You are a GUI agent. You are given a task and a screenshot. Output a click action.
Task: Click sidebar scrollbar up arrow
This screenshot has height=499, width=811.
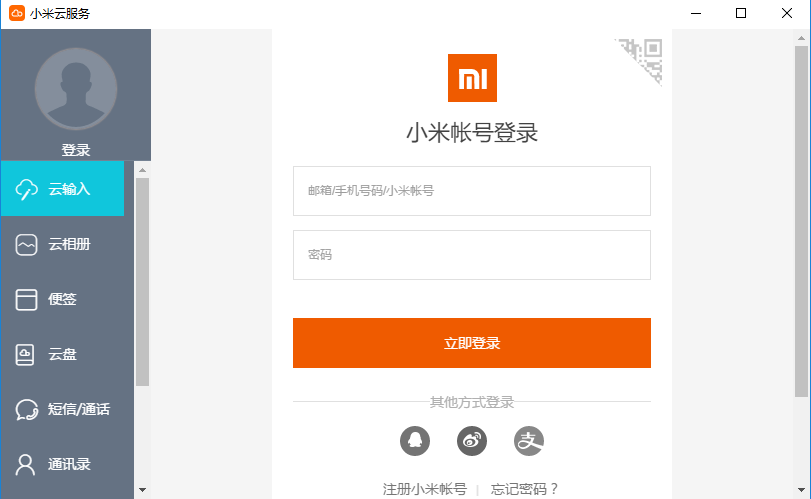point(142,170)
